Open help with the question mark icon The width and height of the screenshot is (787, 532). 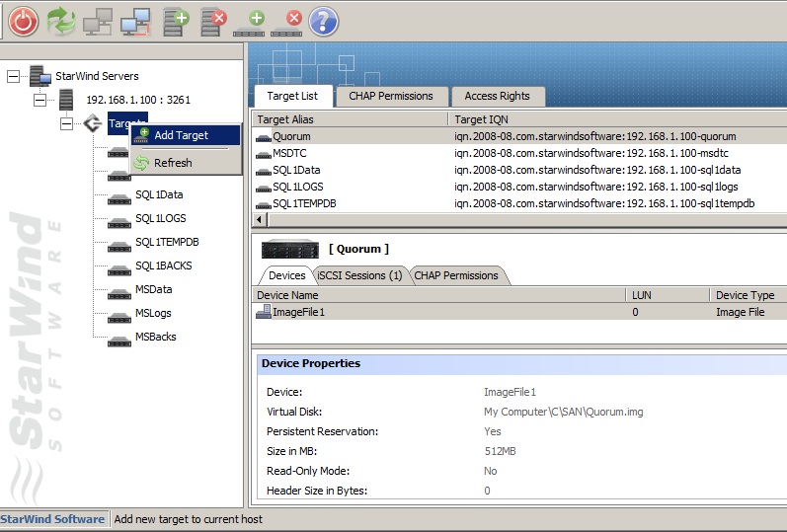(324, 20)
